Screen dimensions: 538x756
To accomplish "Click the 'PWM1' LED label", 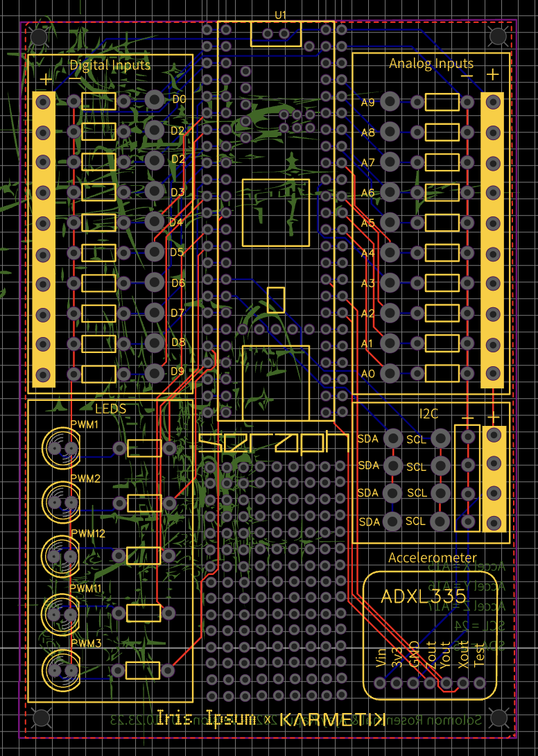I will point(85,424).
